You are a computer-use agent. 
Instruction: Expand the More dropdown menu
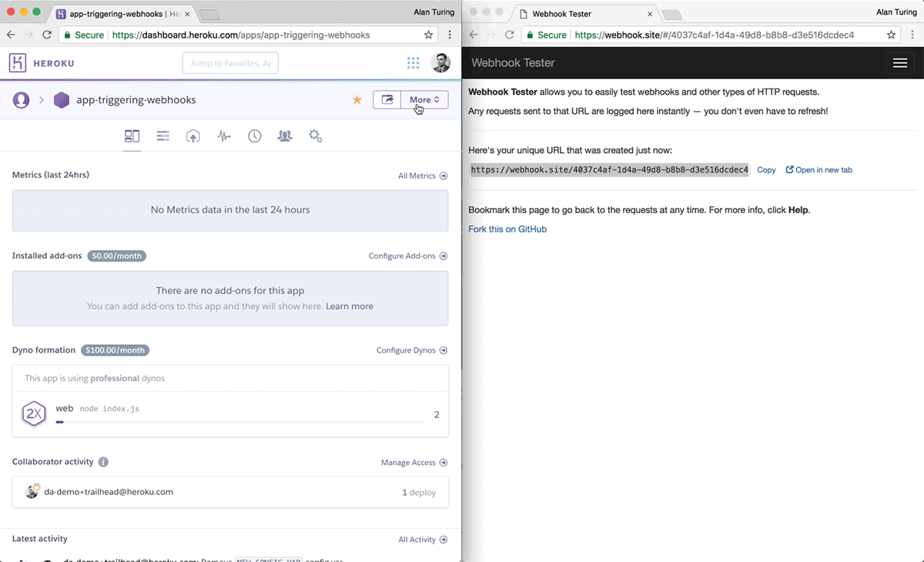pyautogui.click(x=424, y=100)
